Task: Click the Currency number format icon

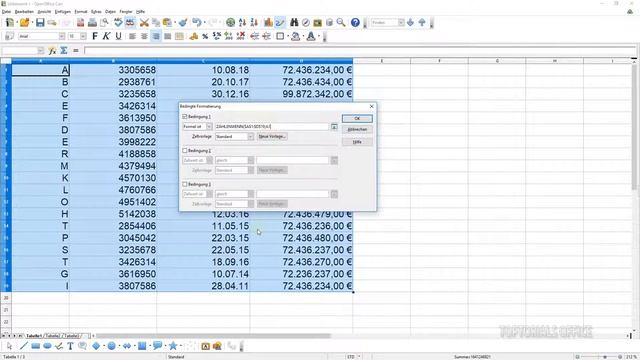Action: tap(193, 36)
